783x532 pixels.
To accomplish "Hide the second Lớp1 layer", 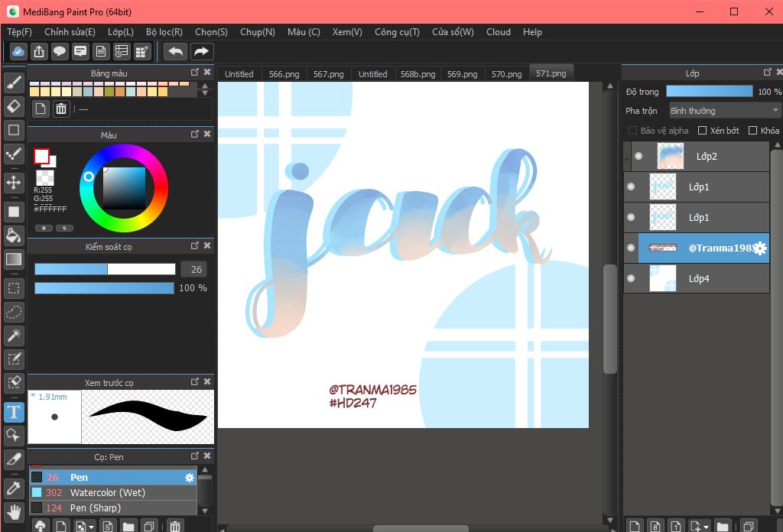I will 631,217.
